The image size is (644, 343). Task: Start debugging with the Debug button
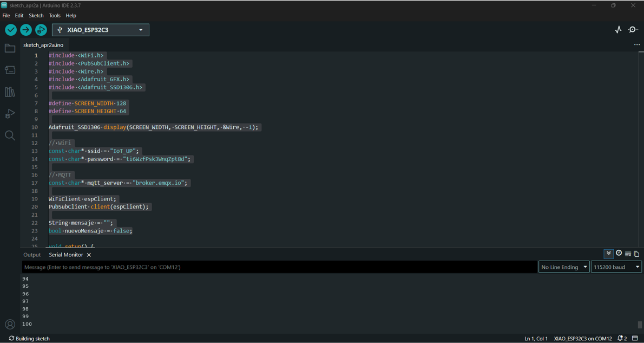click(41, 30)
